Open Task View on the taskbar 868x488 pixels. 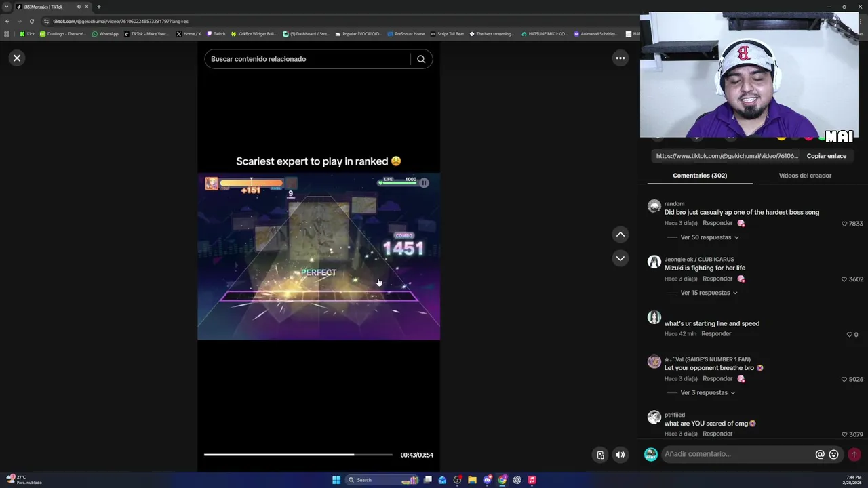click(428, 480)
